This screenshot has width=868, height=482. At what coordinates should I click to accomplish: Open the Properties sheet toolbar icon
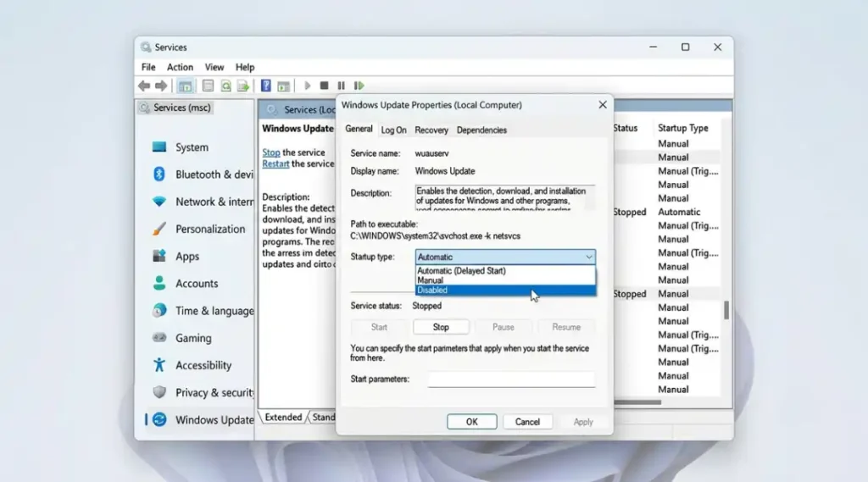point(208,86)
